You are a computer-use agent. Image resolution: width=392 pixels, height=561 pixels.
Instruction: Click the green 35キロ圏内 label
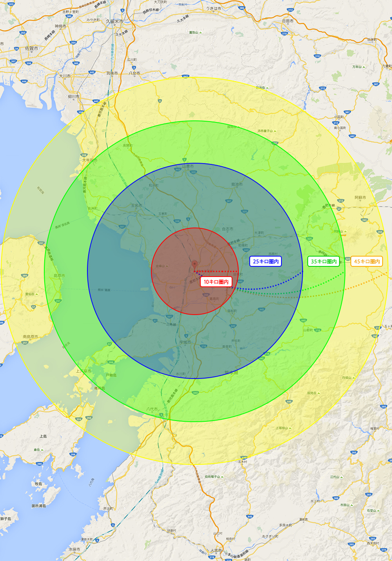(x=323, y=261)
